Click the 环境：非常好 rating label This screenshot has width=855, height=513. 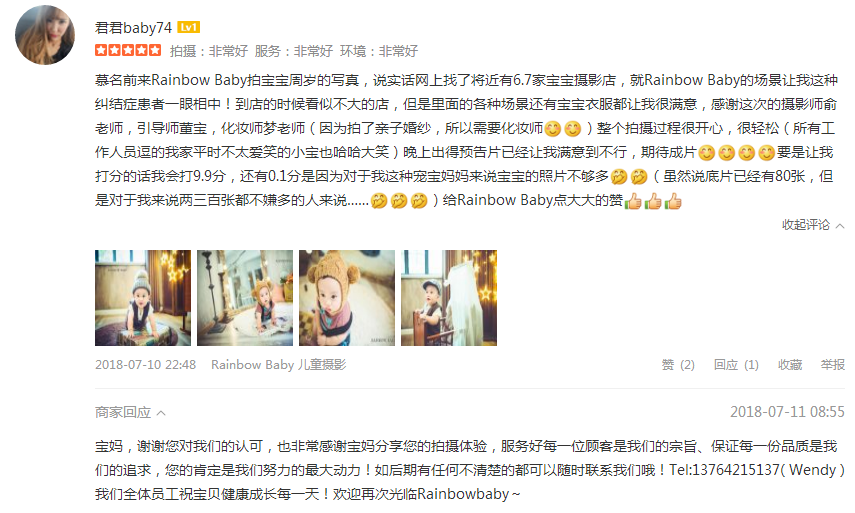379,51
